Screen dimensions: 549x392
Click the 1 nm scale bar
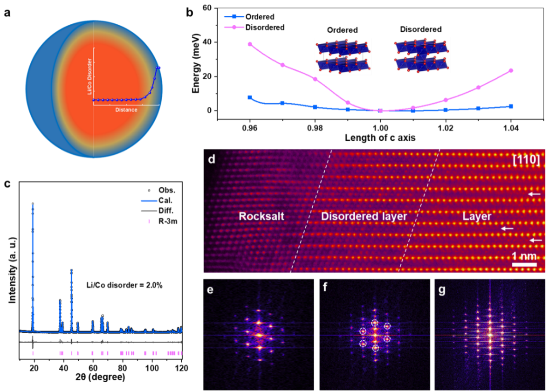click(x=524, y=265)
